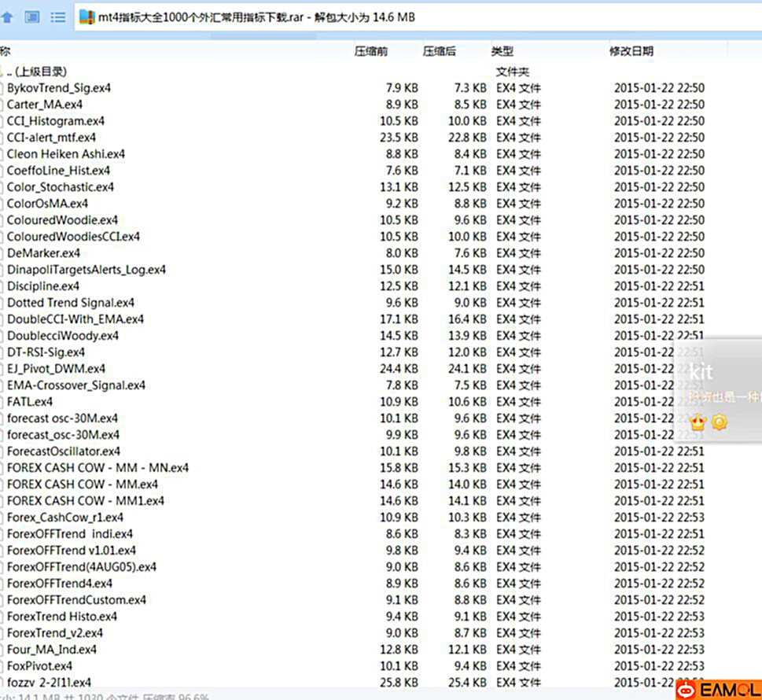762x700 pixels.
Task: Select file BykovTrend_Sig.ex4
Action: tap(59, 88)
